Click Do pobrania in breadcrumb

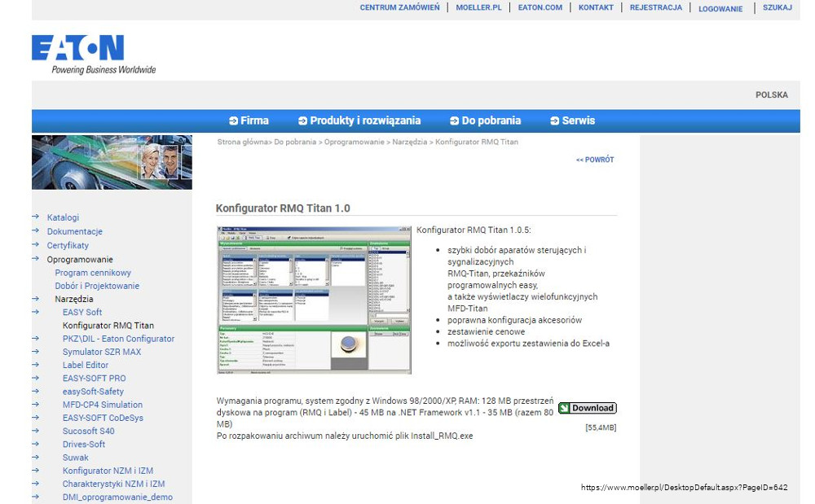coord(295,142)
